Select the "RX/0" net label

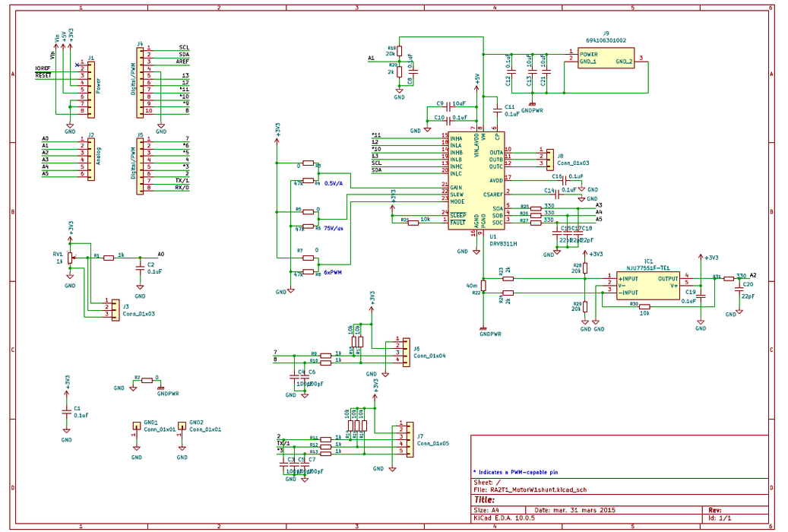click(182, 188)
